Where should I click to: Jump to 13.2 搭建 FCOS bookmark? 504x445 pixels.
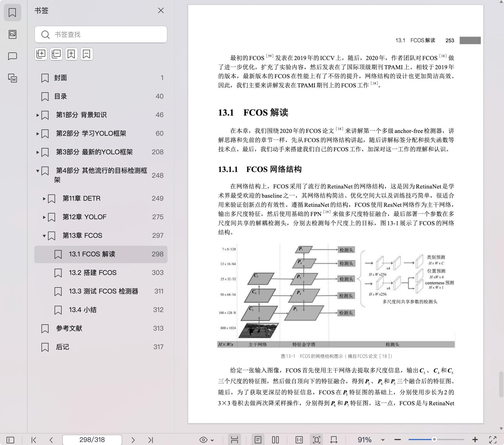[x=101, y=273]
